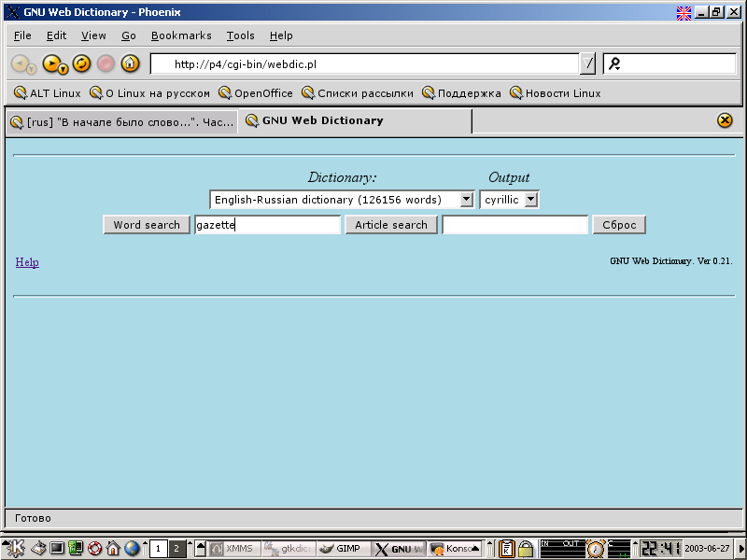Select the GNU Web Dictionary tab
Screen dimensions: 747x560
point(355,121)
